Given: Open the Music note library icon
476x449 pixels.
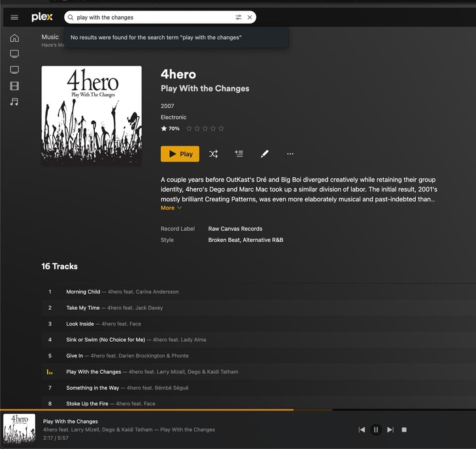Looking at the screenshot, I should coord(14,102).
